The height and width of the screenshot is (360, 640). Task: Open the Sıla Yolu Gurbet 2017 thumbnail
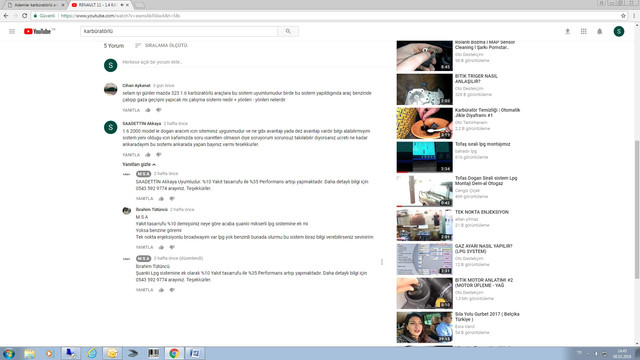pyautogui.click(x=424, y=327)
